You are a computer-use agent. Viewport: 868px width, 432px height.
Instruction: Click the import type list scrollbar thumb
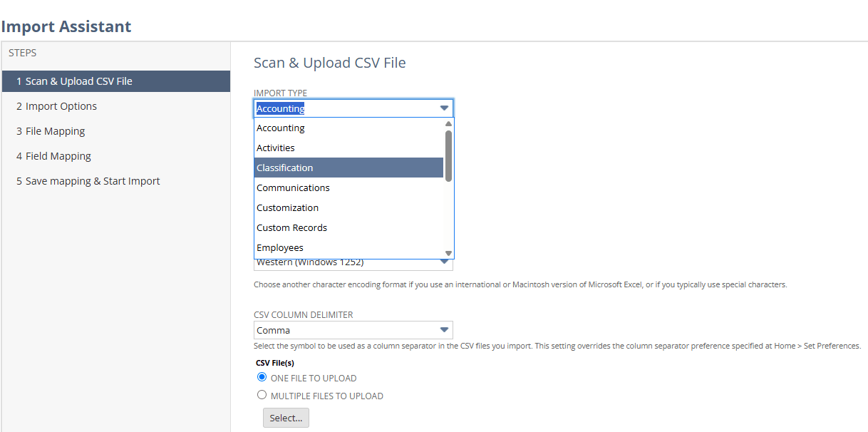point(448,155)
